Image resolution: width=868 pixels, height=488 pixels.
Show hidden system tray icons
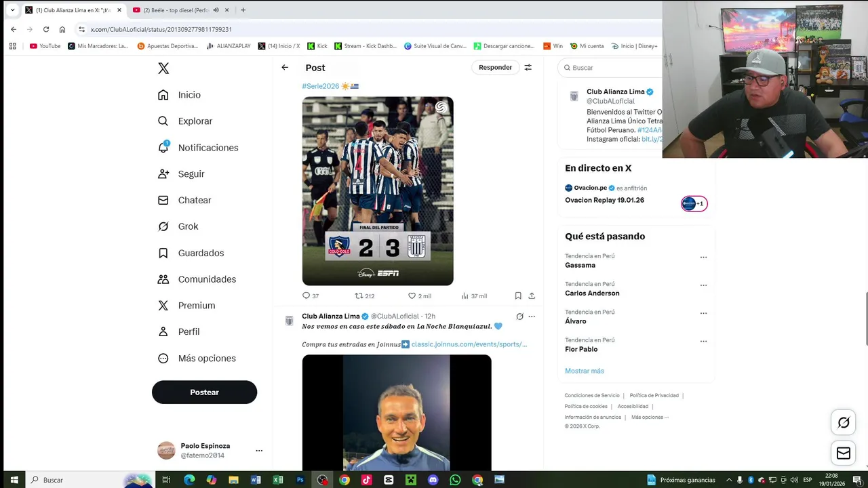[x=729, y=480]
